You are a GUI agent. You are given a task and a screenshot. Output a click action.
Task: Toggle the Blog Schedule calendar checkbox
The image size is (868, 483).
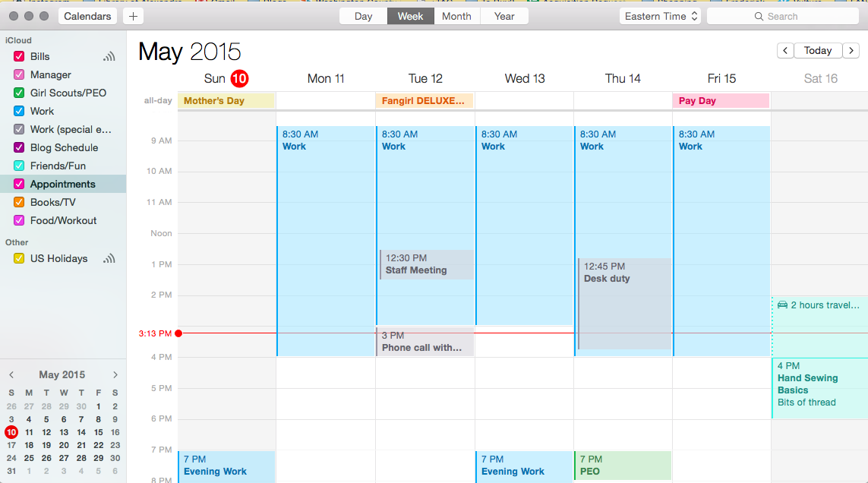(x=19, y=147)
